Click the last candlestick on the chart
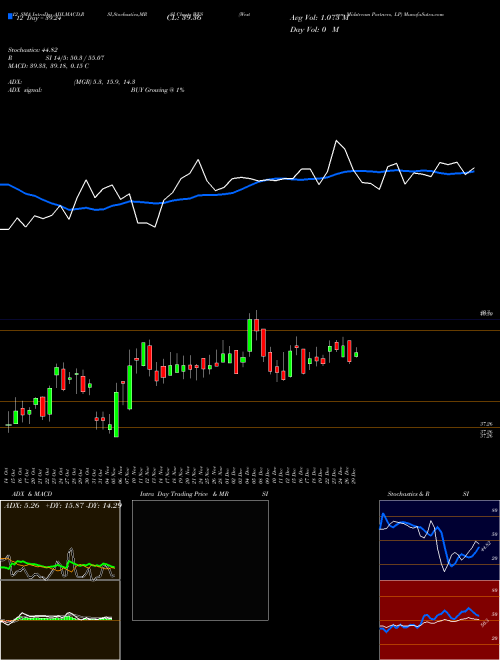 pyautogui.click(x=356, y=354)
